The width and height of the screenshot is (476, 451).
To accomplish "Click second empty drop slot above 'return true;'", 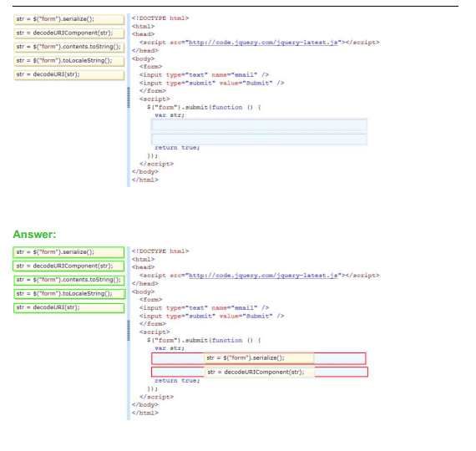I will pyautogui.click(x=259, y=139).
